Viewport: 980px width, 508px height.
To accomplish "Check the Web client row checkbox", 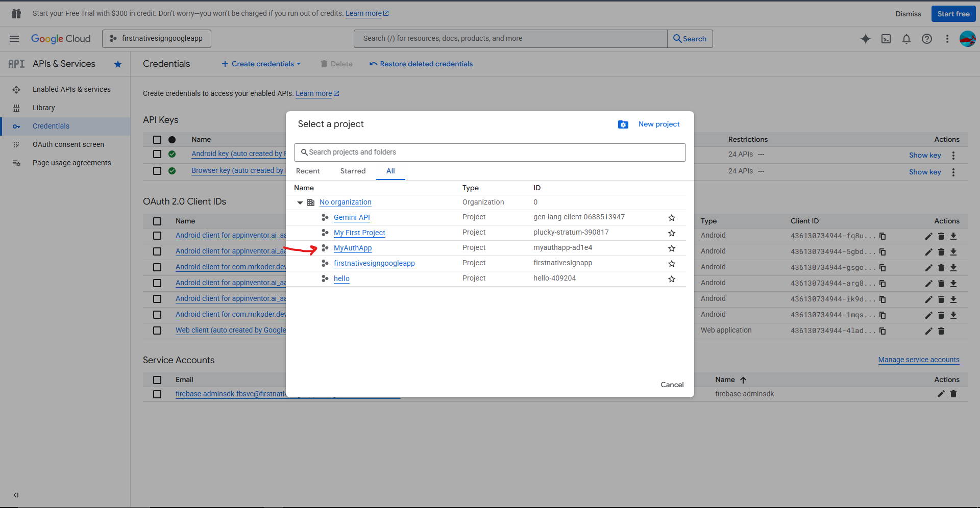I will [157, 331].
